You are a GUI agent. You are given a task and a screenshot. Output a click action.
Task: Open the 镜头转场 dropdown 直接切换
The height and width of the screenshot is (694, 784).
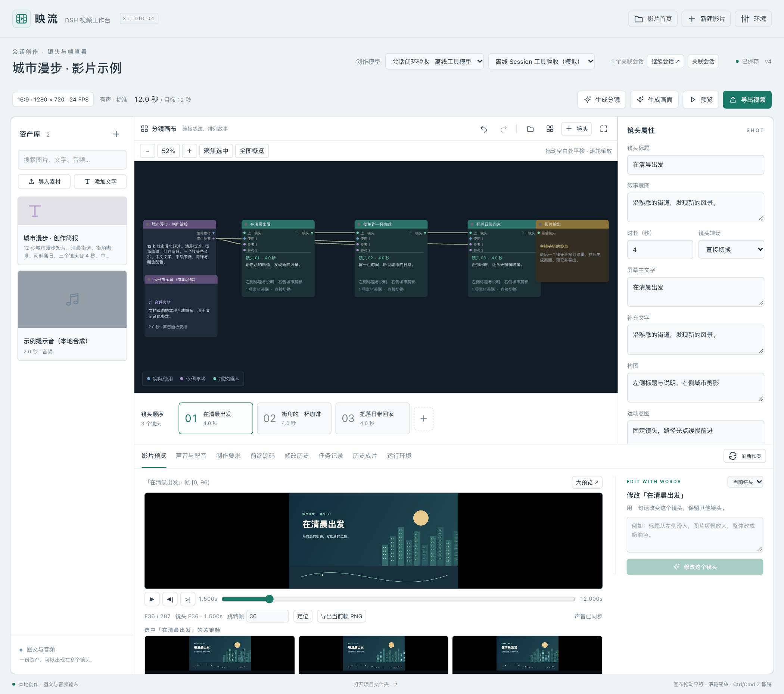(x=731, y=250)
